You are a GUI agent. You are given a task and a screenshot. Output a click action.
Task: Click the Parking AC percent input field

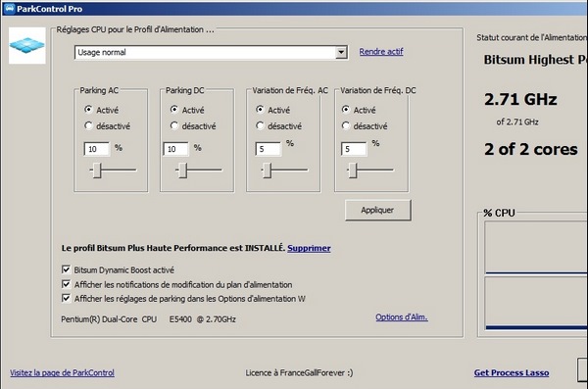[x=97, y=149]
